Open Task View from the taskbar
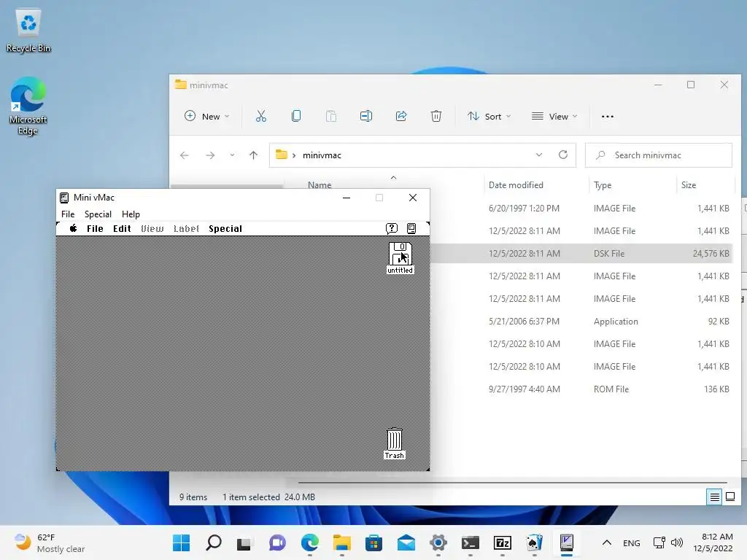The height and width of the screenshot is (560, 747). [244, 542]
